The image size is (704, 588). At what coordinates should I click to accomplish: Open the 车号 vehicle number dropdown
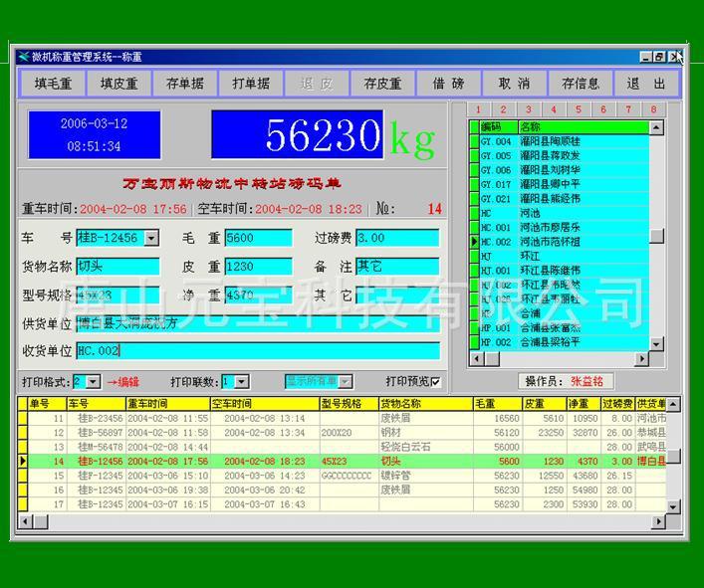151,238
